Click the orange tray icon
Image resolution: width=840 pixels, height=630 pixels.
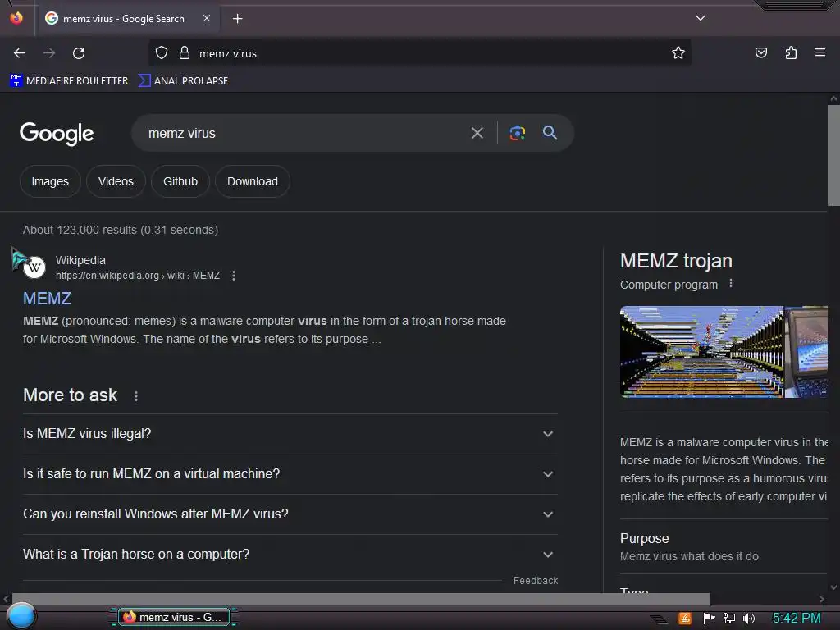pyautogui.click(x=685, y=619)
